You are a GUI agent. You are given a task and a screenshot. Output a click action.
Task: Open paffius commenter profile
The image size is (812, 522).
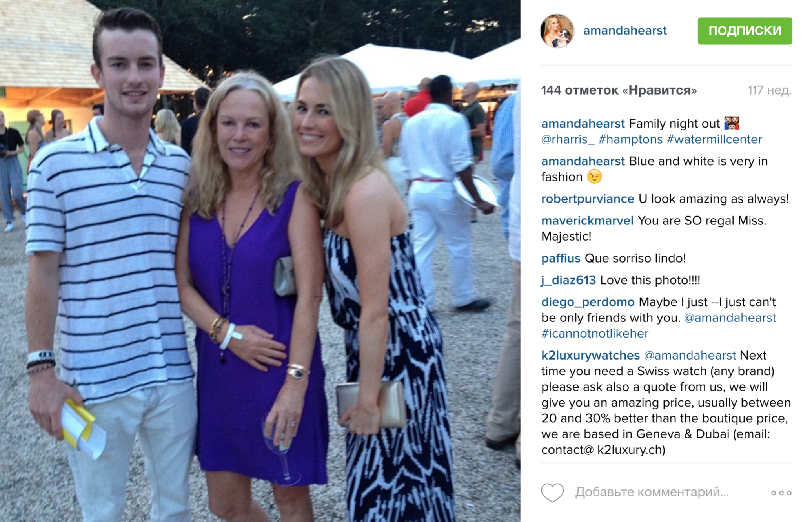click(561, 258)
